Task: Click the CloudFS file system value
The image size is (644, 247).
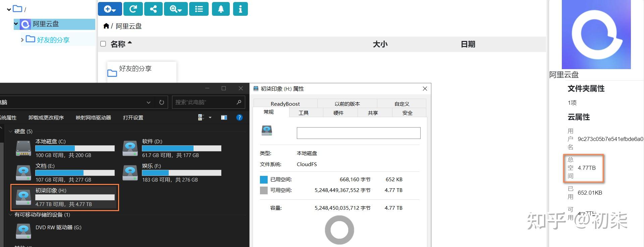Action: [307, 164]
